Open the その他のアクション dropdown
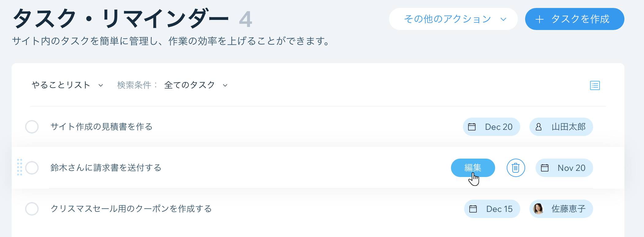Viewport: 644px width, 237px height. [x=453, y=19]
